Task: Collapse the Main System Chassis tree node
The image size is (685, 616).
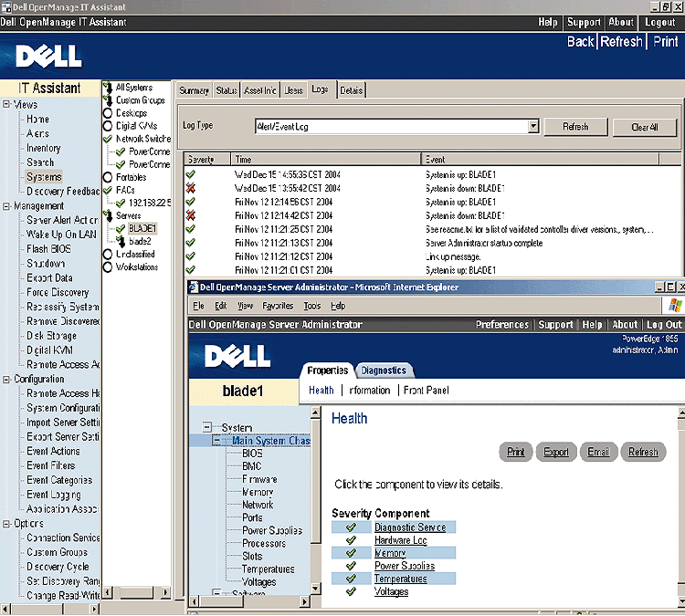Action: 217,441
